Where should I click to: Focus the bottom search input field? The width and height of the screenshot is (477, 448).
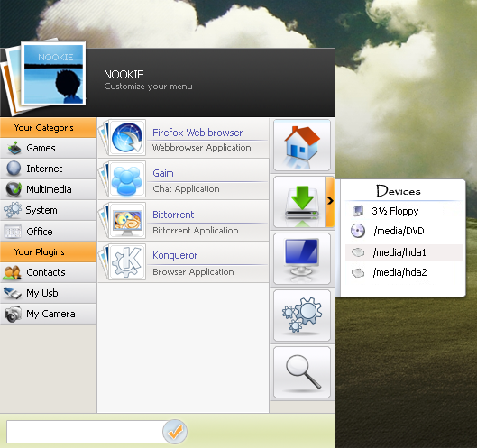click(x=86, y=432)
